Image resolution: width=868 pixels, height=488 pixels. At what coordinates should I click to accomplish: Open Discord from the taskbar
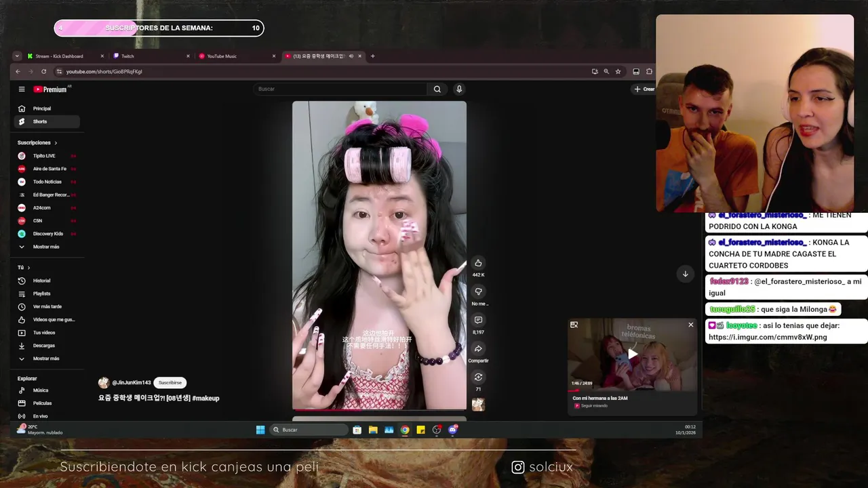click(453, 430)
